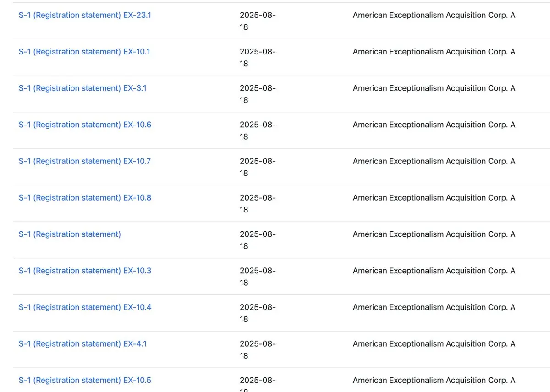Click the date in the EX-10.4 row
The width and height of the screenshot is (550, 392).
258,313
